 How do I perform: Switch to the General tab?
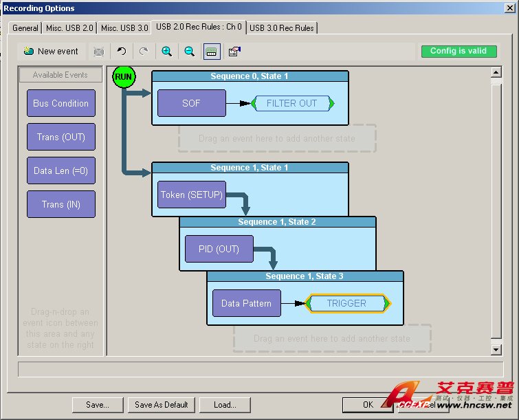(25, 28)
